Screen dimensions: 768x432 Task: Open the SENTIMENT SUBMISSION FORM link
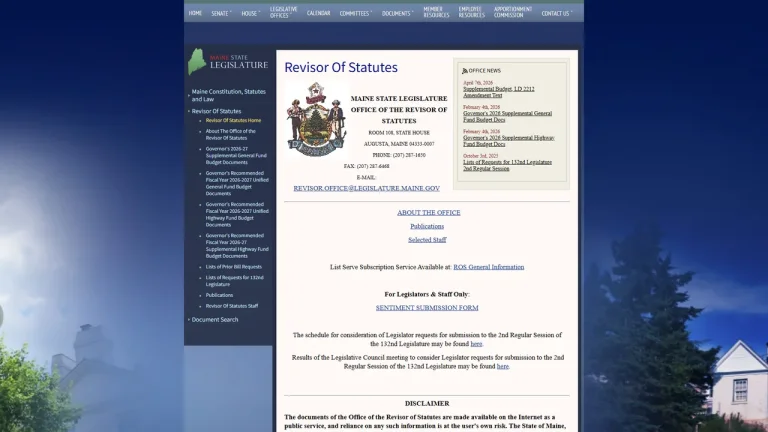point(427,308)
